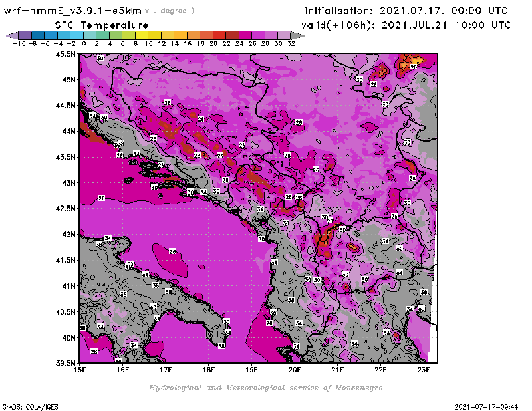Click the gray above-32 colorbar arrow
The image size is (532, 411).
click(297, 35)
